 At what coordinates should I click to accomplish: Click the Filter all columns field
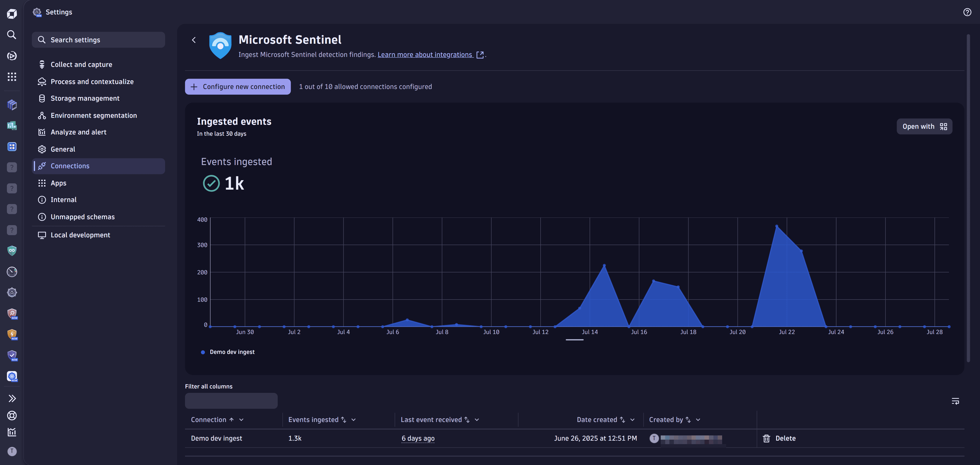(231, 400)
